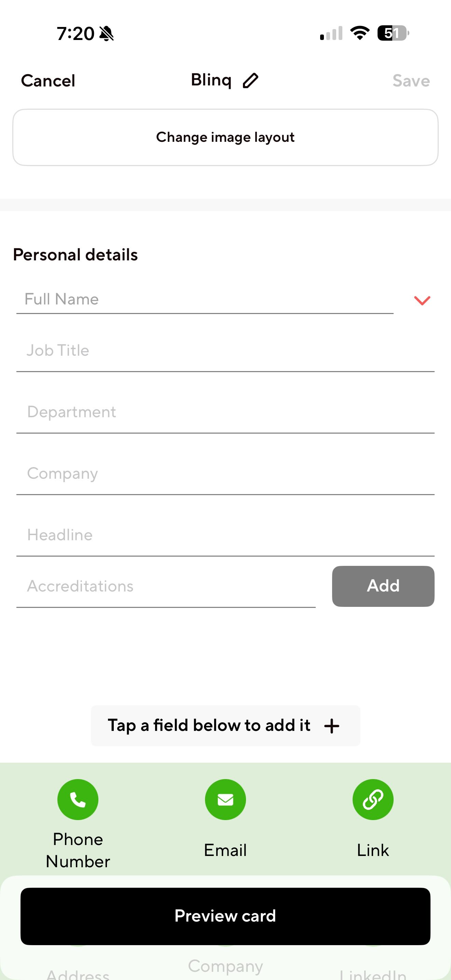The height and width of the screenshot is (980, 451).
Task: Focus the Headline input field
Action: coord(225,536)
